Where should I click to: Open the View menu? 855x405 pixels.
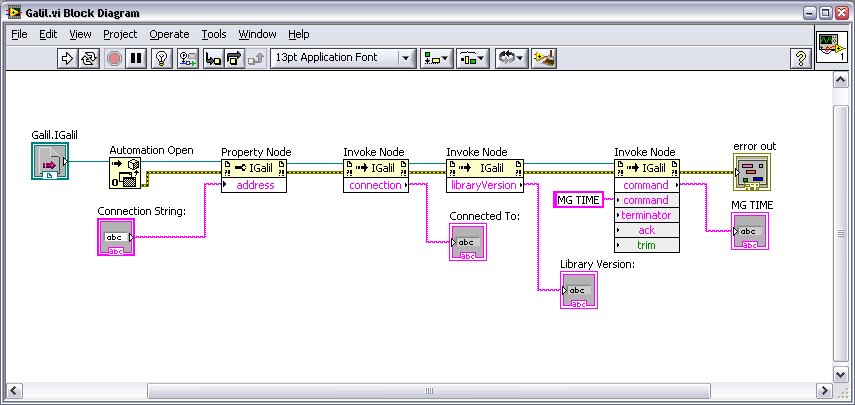point(80,34)
